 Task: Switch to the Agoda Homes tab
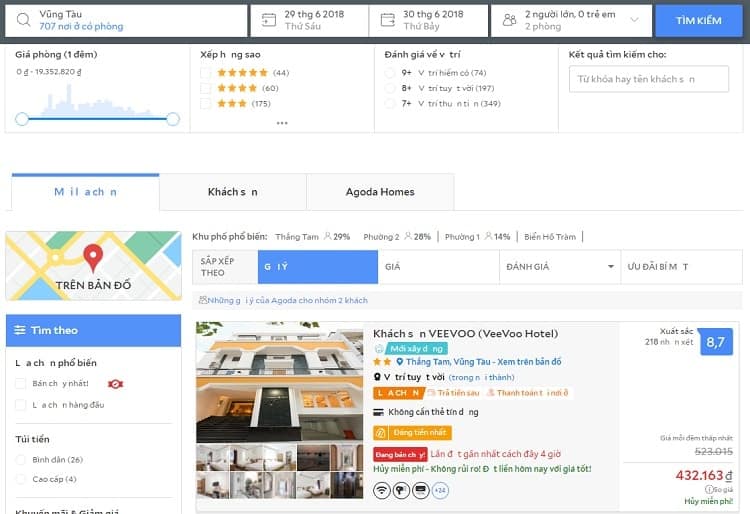(x=380, y=192)
